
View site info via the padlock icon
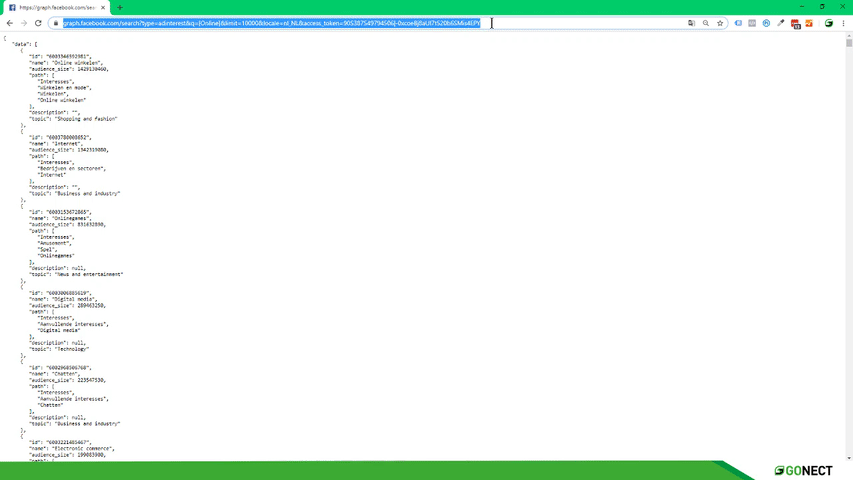pyautogui.click(x=55, y=23)
